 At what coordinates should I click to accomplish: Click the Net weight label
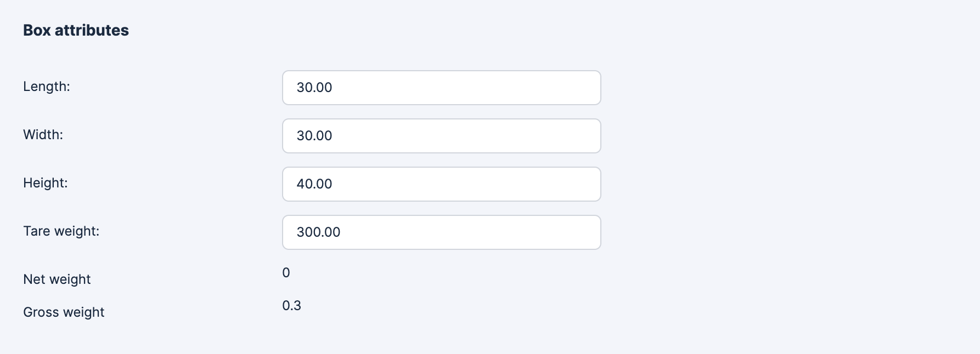click(57, 279)
